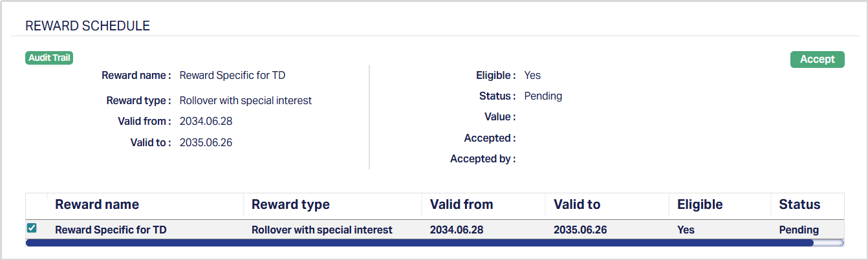This screenshot has width=868, height=260.
Task: Sort table by Eligible column
Action: pyautogui.click(x=700, y=204)
